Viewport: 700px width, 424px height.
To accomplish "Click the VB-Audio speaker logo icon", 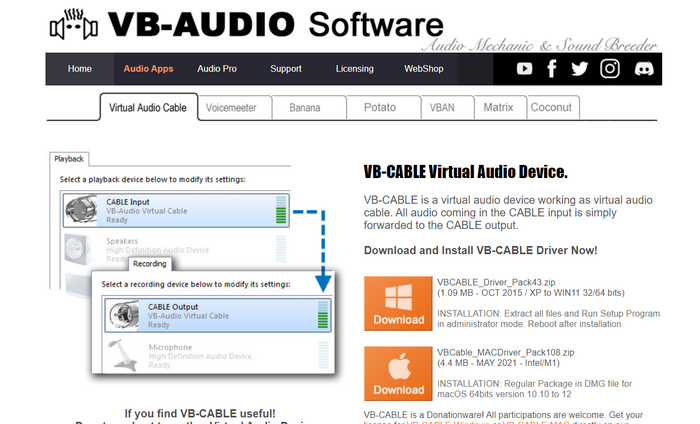I will pyautogui.click(x=74, y=25).
